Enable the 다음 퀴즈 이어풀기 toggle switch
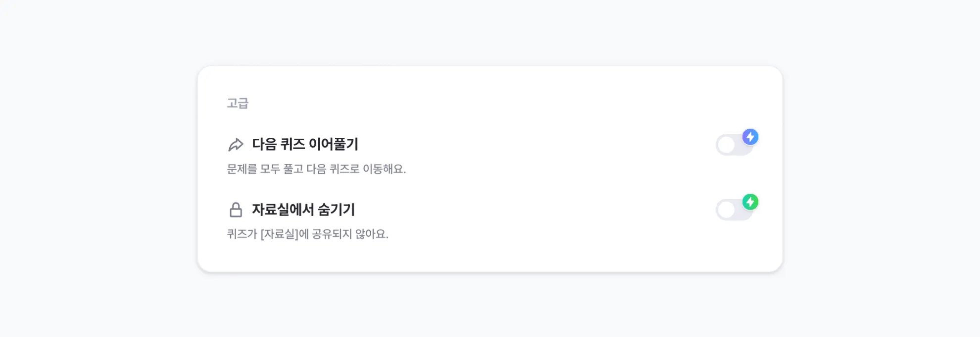 click(x=734, y=145)
